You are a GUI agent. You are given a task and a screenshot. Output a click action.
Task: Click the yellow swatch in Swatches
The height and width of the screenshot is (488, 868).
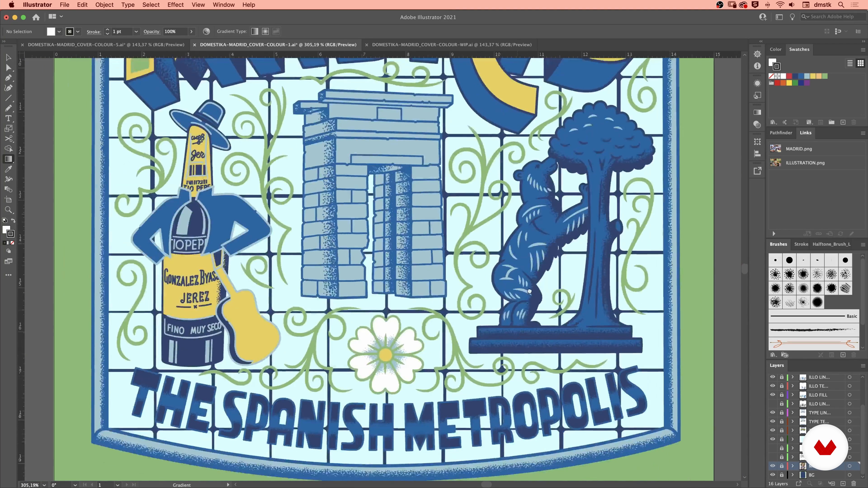tap(789, 82)
